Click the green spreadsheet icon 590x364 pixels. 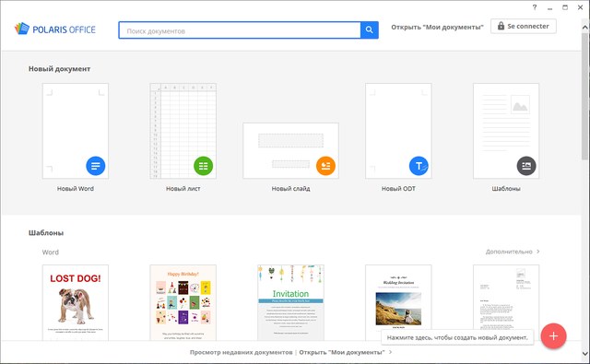click(x=203, y=166)
